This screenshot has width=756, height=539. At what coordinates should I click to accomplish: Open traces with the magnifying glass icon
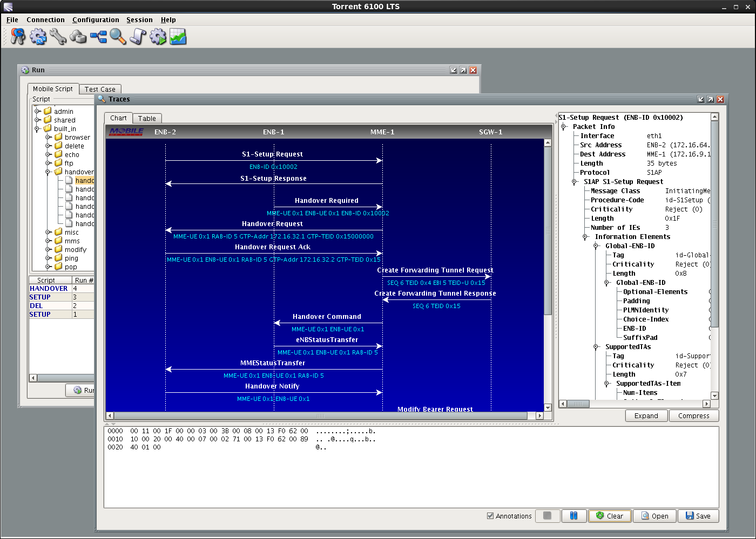[118, 37]
